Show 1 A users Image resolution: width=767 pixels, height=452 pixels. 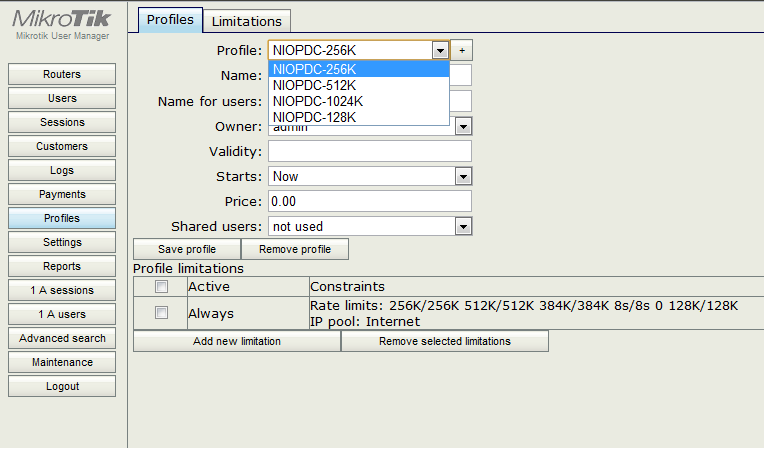click(62, 314)
